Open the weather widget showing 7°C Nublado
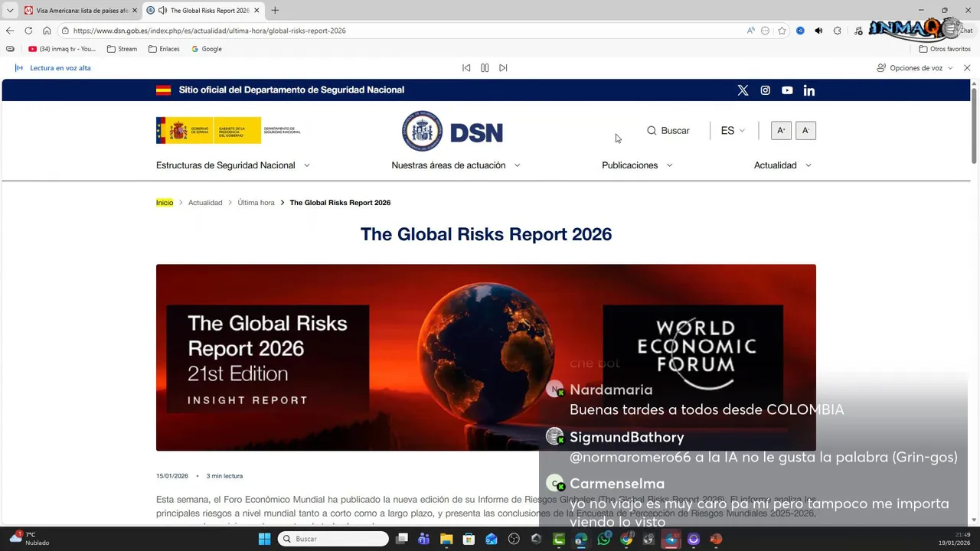 pyautogui.click(x=29, y=539)
